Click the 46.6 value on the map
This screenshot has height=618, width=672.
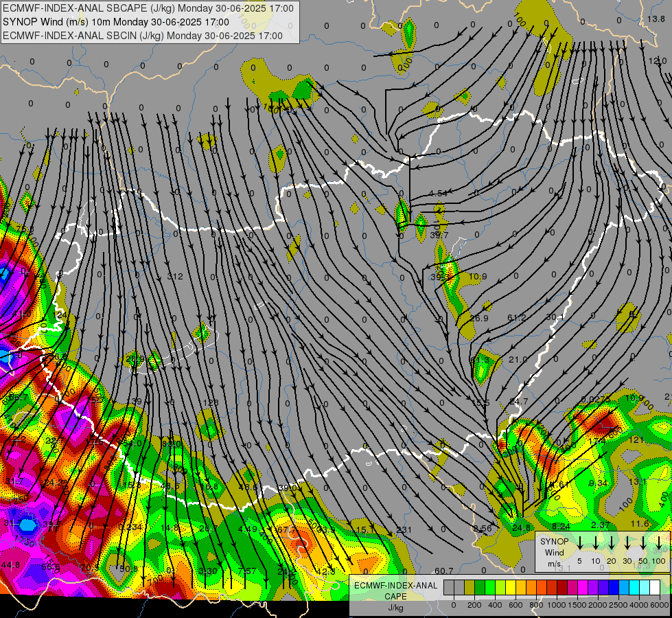point(248,488)
